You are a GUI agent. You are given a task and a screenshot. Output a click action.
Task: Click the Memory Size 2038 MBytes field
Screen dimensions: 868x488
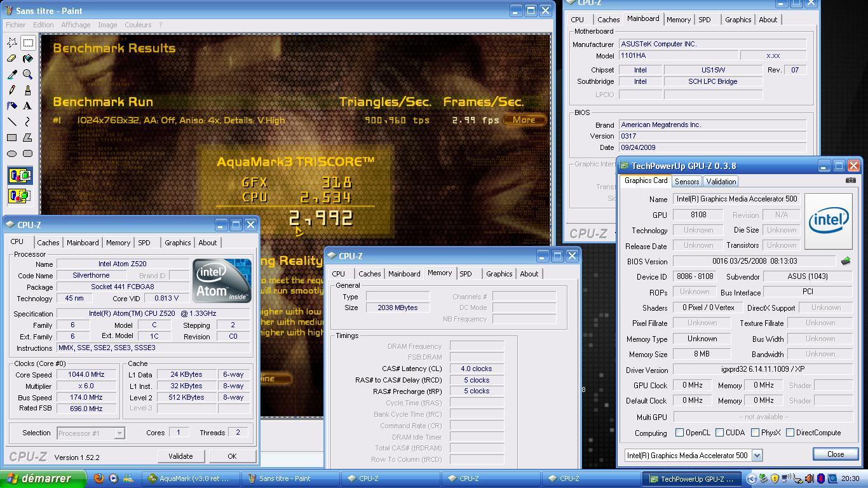point(398,308)
